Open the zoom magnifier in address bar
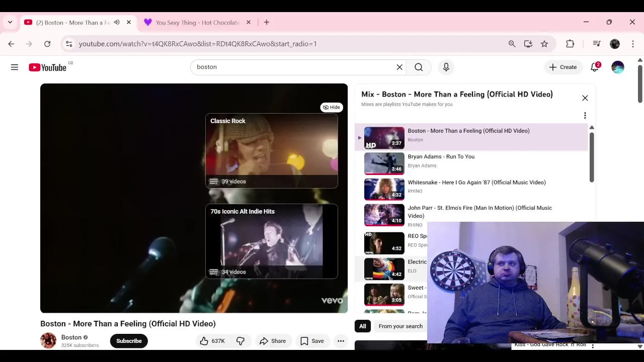Image resolution: width=644 pixels, height=362 pixels. click(x=512, y=44)
